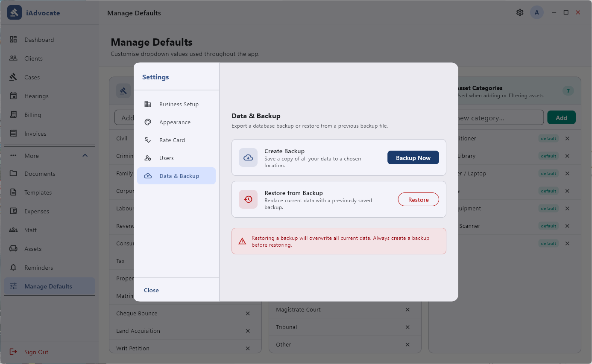This screenshot has width=592, height=364.
Task: Go to Clients in sidebar
Action: click(x=49, y=58)
